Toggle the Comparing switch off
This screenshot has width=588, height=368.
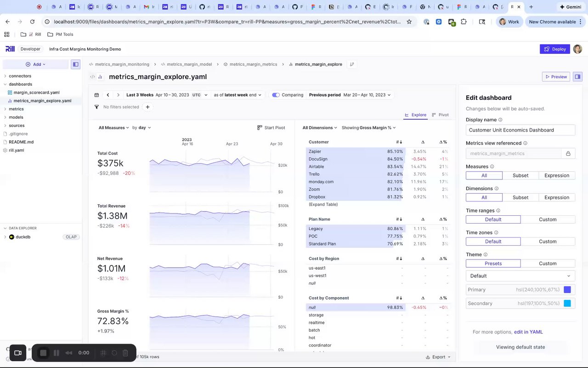[276, 95]
